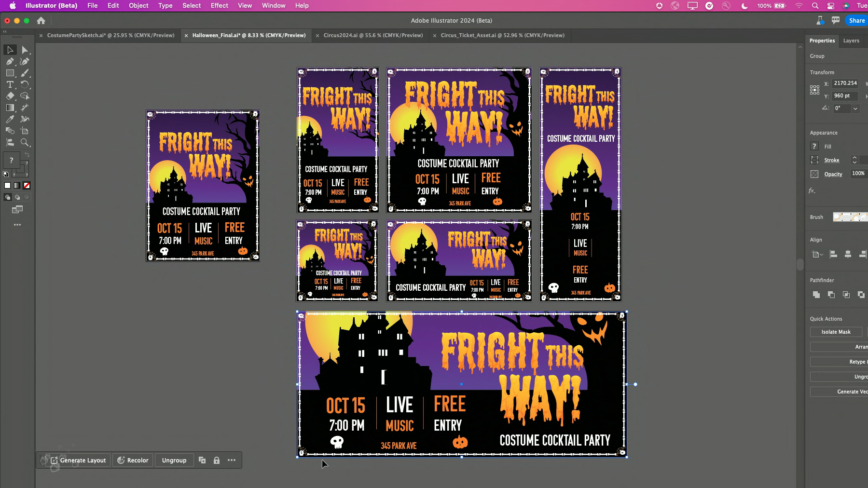
Task: Switch to Circus2024.ai document tab
Action: coord(373,35)
